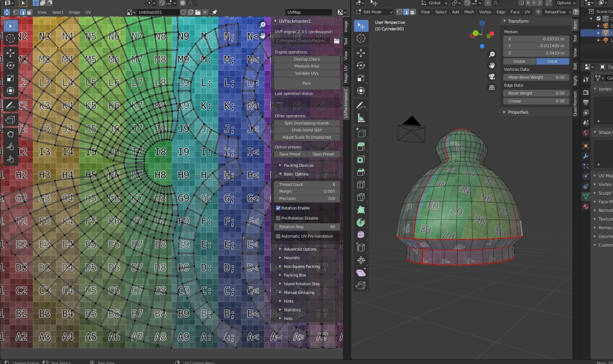The image size is (613, 364).
Task: Select the Transform tool in UV editor toolbar
Action: [11, 90]
